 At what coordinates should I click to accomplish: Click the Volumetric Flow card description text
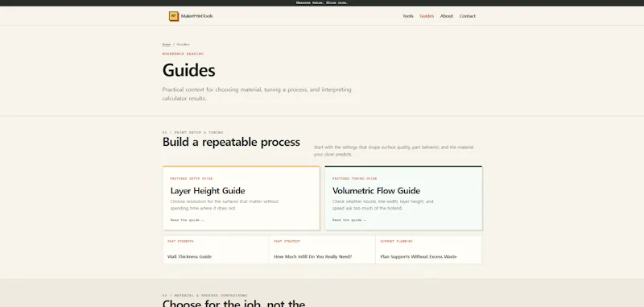tap(383, 205)
